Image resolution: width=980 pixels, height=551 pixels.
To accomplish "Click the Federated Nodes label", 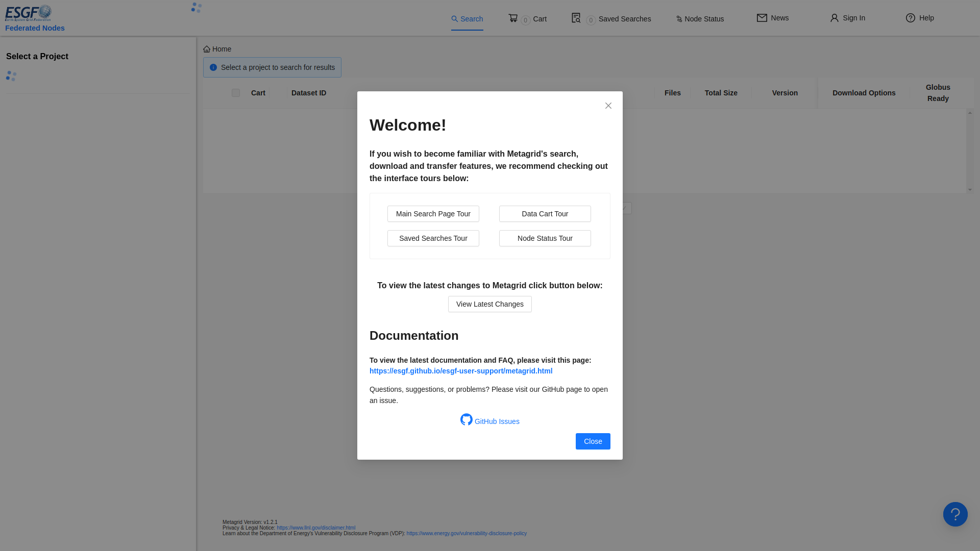I will [x=35, y=28].
